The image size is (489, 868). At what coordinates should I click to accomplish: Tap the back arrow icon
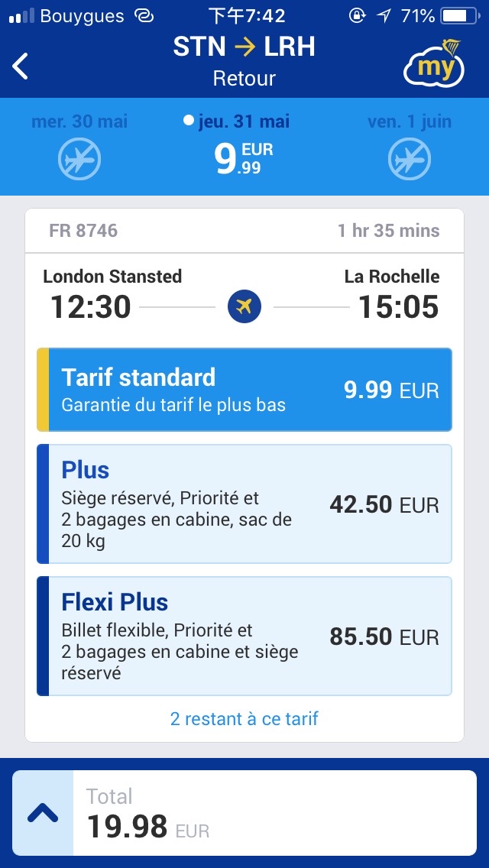pos(21,66)
